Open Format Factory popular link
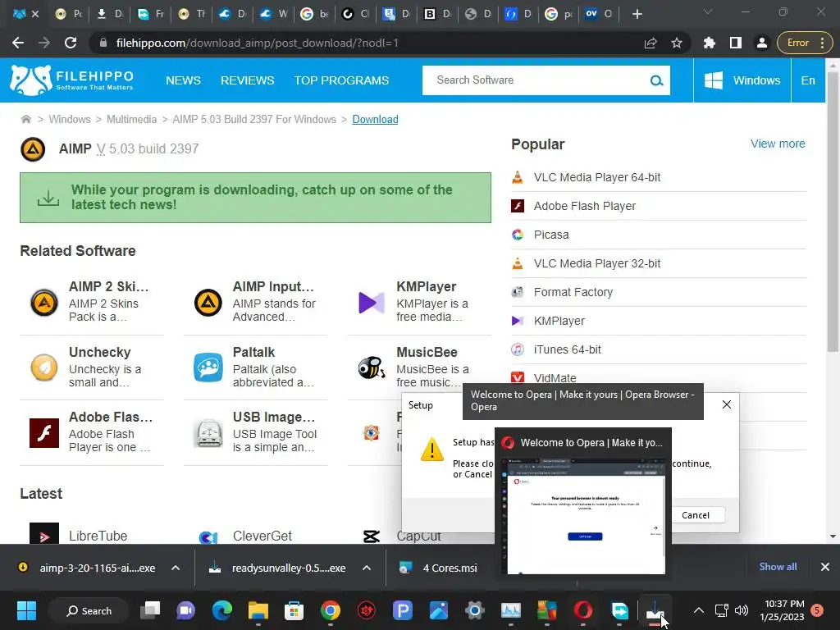 573,292
